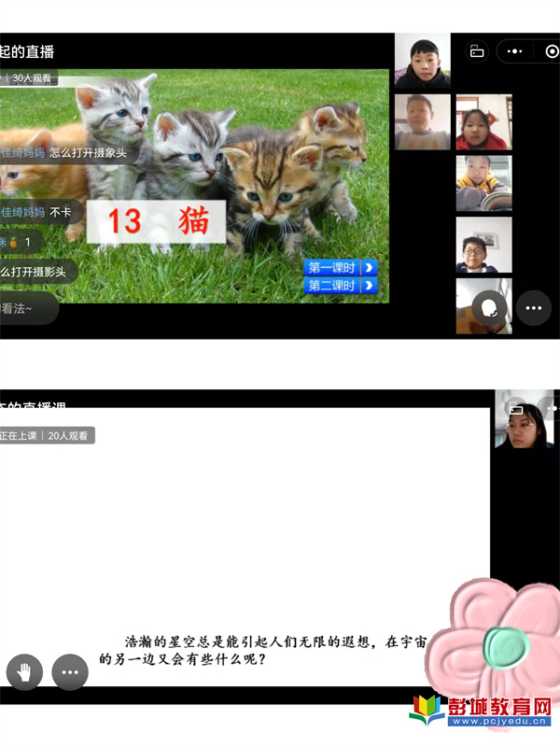The width and height of the screenshot is (560, 747).
Task: Open the 第二课时 lesson button
Action: pyautogui.click(x=341, y=286)
